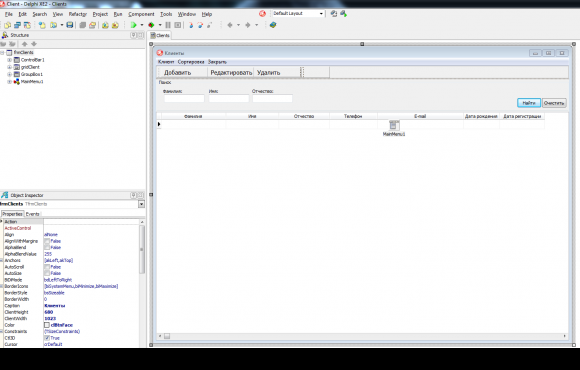
Task: Open the Object Inspector component selector dropdown
Action: [x=141, y=204]
